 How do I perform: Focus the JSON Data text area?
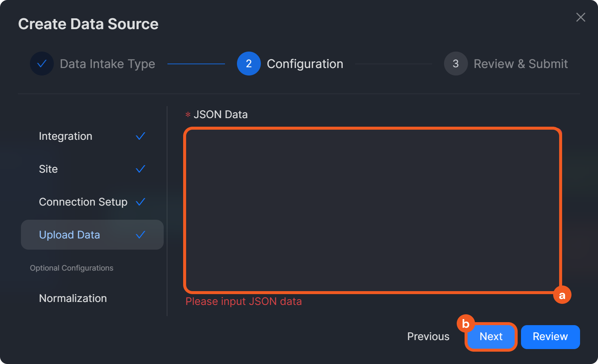tap(372, 210)
